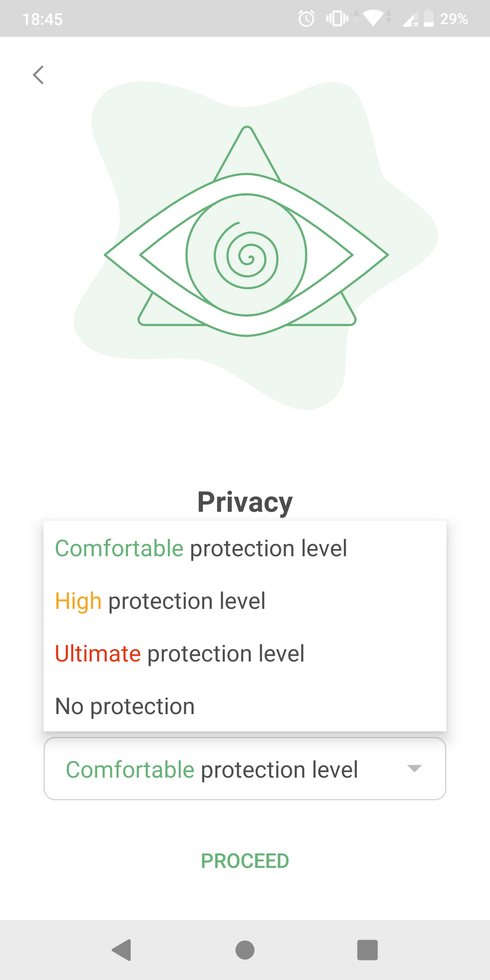Tap the Android home circle button

[x=245, y=950]
